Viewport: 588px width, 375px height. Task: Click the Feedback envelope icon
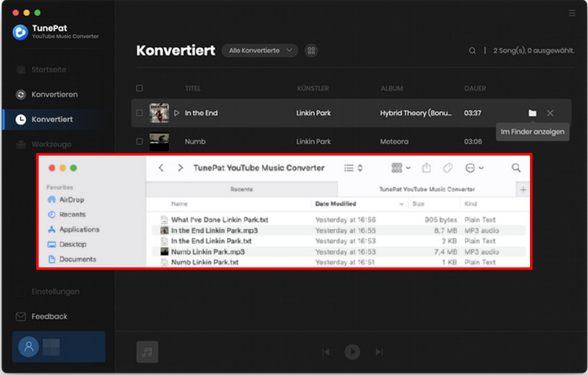pos(21,316)
